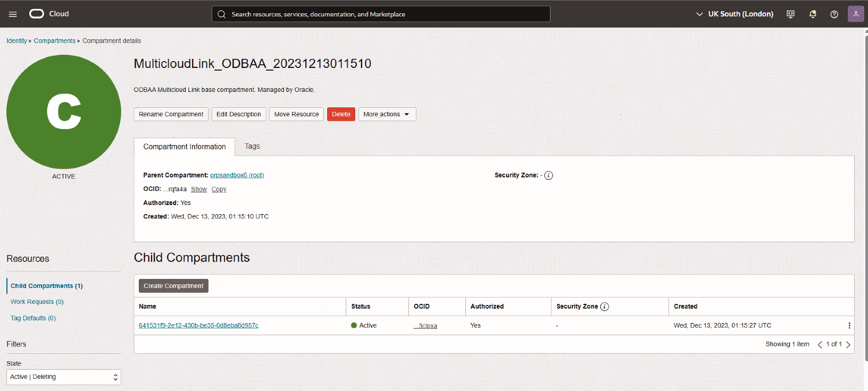Expand the UK South (London) region selector

(735, 14)
